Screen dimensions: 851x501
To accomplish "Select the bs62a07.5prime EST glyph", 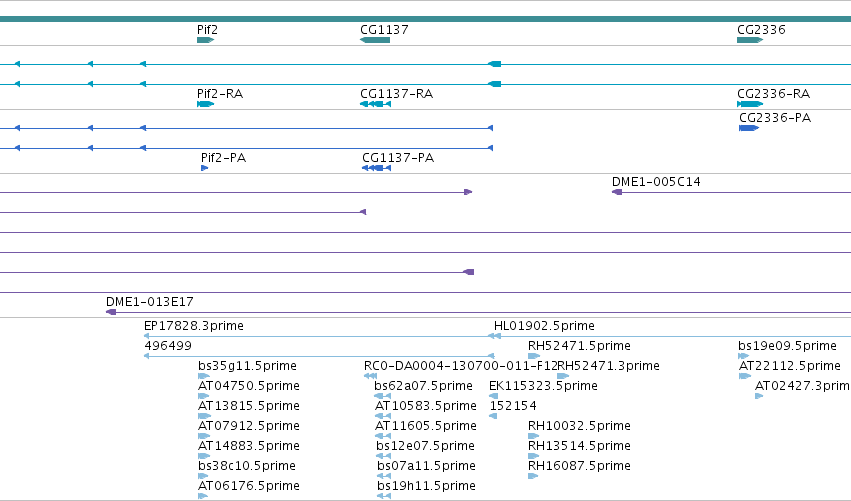I will pos(383,396).
